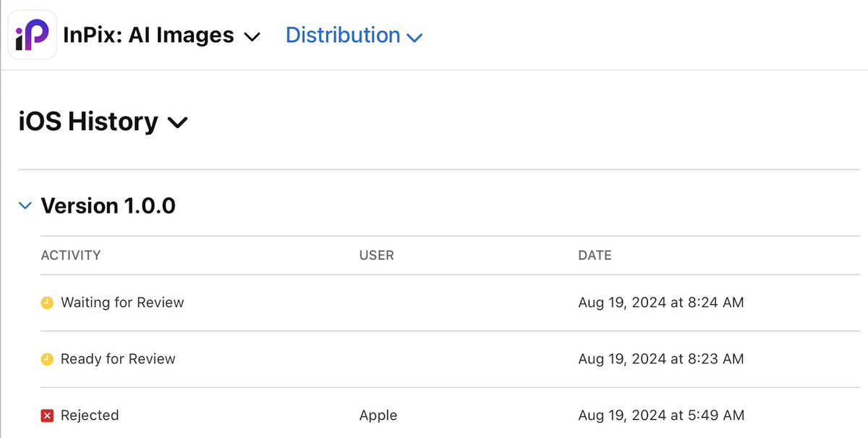The image size is (868, 438).
Task: Click the Aug 19, 2024 at 5:49 AM date
Action: tap(661, 416)
